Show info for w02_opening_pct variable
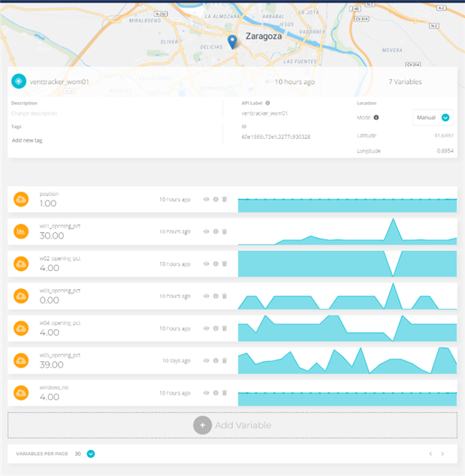 pyautogui.click(x=216, y=264)
